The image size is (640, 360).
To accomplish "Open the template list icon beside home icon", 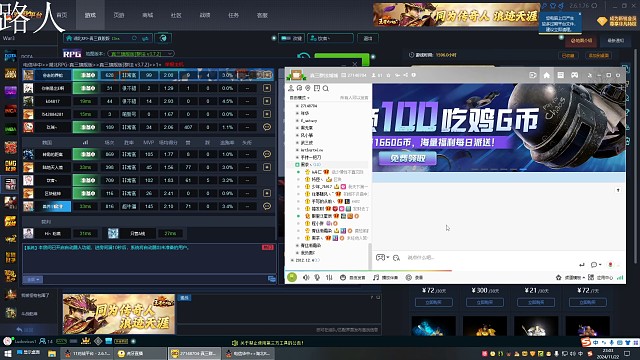I will point(560,75).
